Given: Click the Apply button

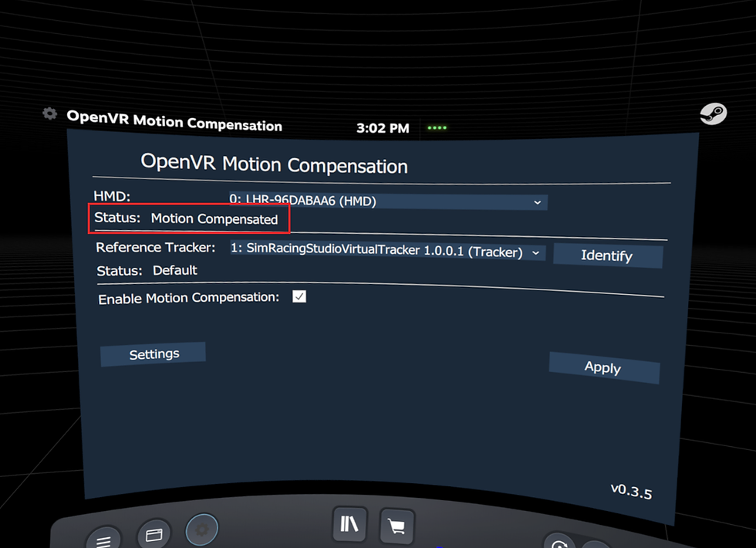Looking at the screenshot, I should (603, 367).
